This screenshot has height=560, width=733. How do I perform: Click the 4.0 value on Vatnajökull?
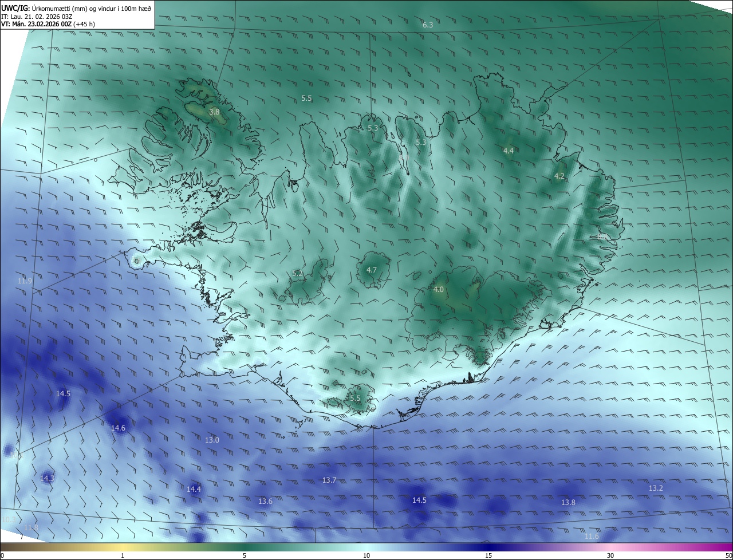click(x=438, y=290)
